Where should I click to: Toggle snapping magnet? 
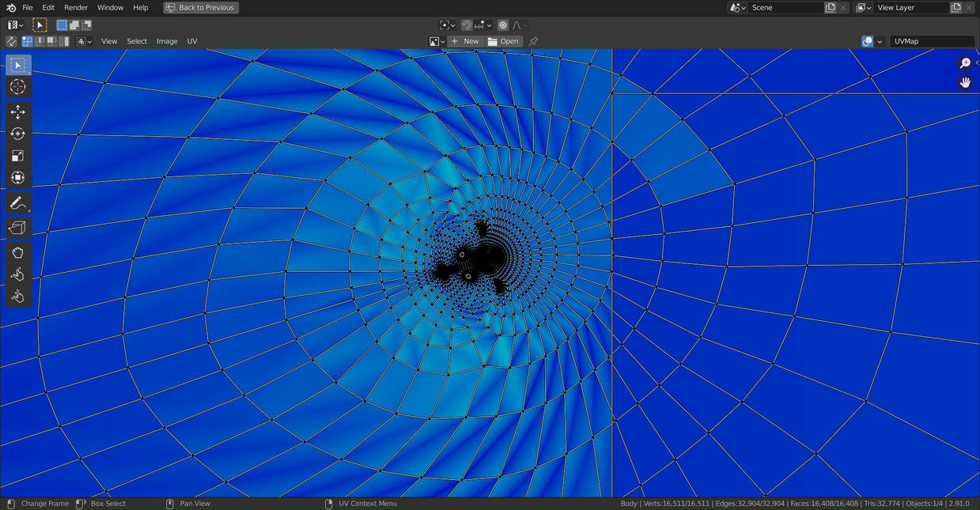[467, 25]
